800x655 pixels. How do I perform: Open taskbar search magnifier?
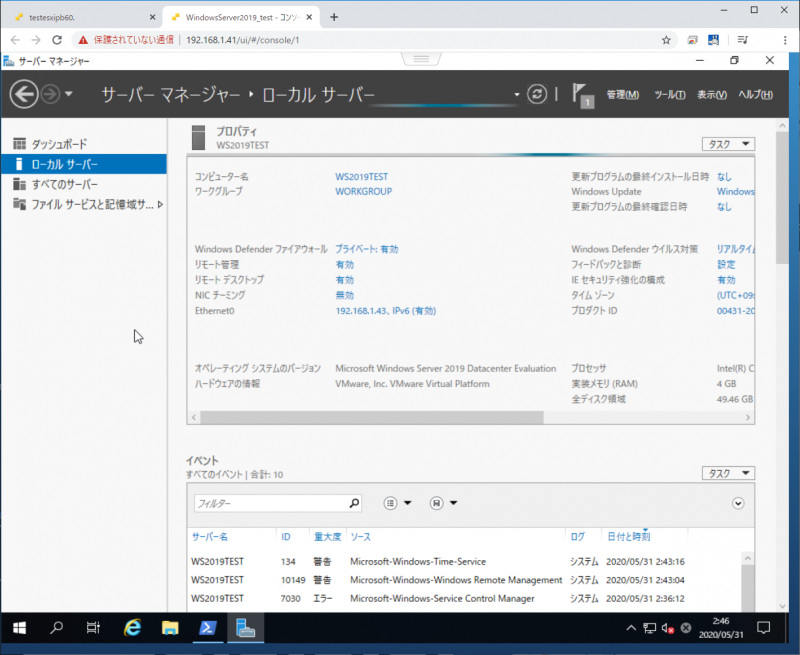56,627
